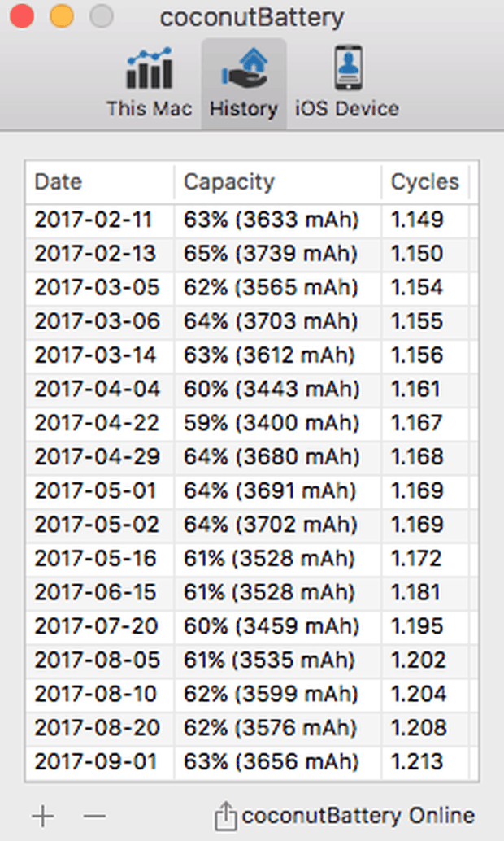This screenshot has height=841, width=504.
Task: Open the coconutBattery Online link
Action: coord(358,816)
